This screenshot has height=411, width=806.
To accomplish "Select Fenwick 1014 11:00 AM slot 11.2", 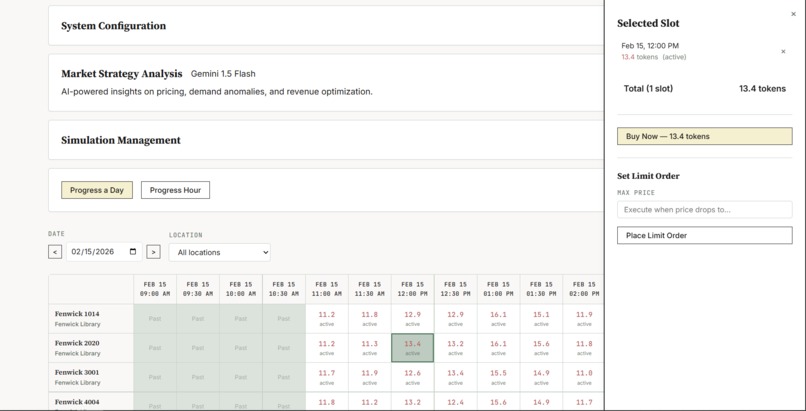I will click(326, 319).
